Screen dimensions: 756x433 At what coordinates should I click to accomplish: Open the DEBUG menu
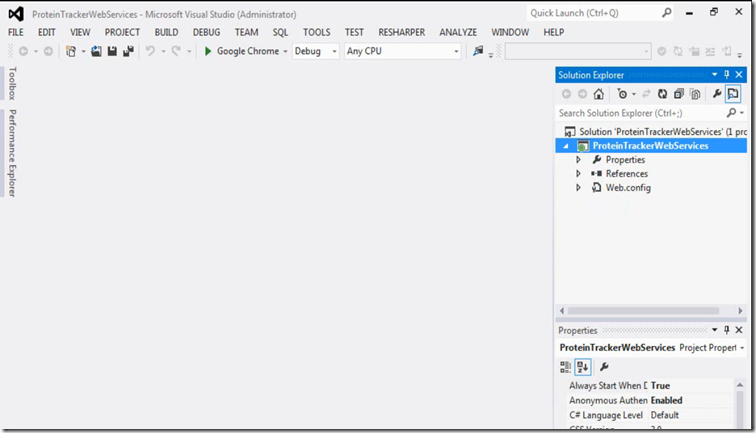click(x=206, y=32)
